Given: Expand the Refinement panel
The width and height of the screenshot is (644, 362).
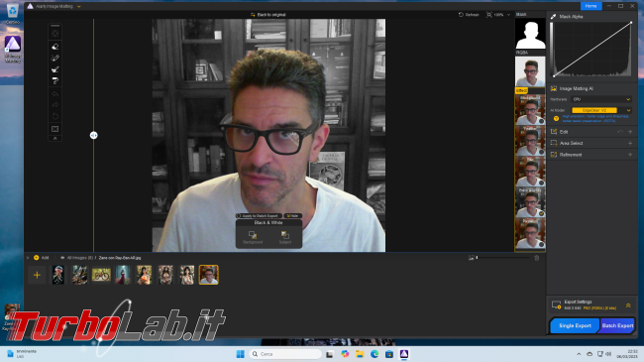Looking at the screenshot, I should point(592,155).
